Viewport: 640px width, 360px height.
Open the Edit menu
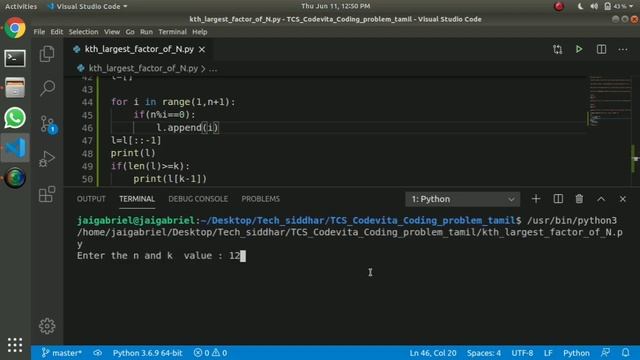(56, 32)
